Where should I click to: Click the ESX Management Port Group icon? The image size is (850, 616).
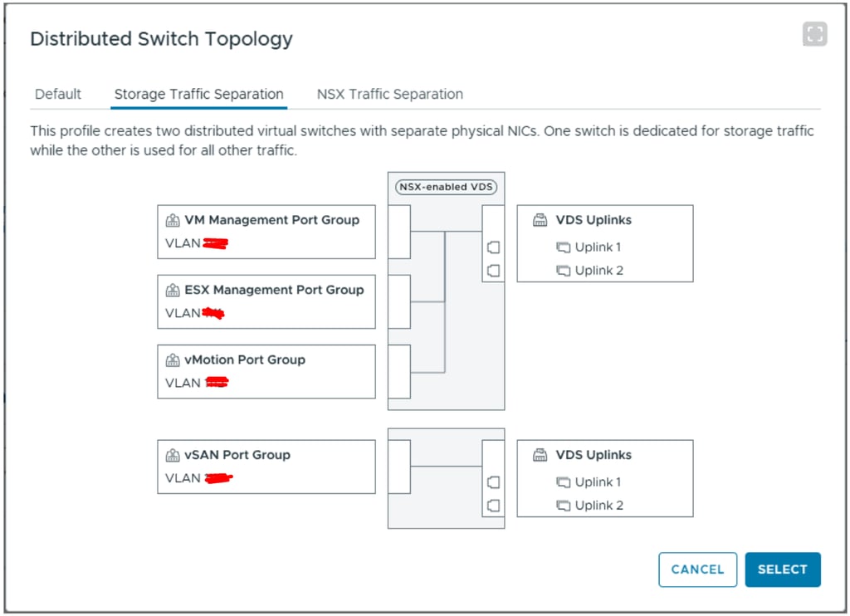[173, 291]
